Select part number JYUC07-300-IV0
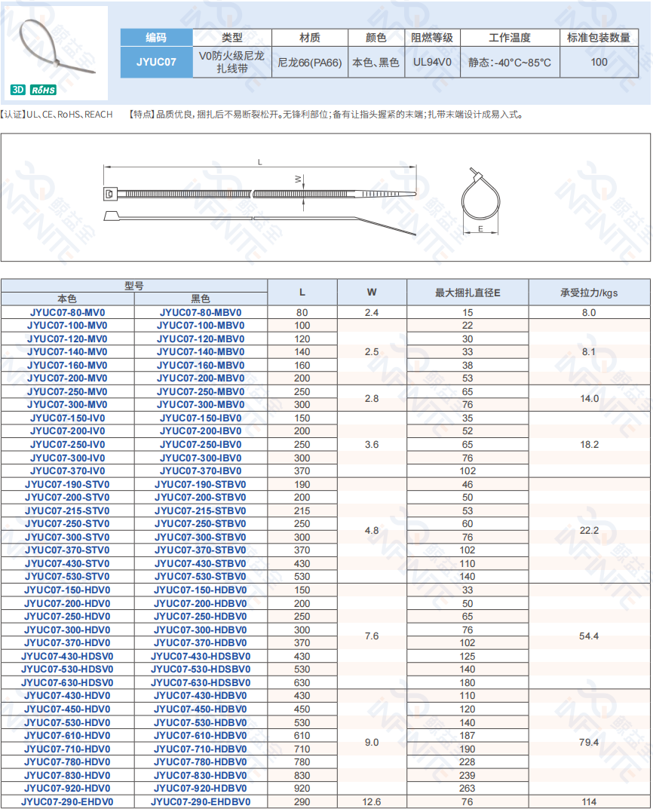 coord(68,458)
